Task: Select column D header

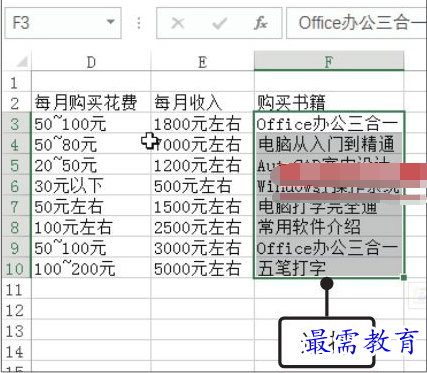Action: 91,61
